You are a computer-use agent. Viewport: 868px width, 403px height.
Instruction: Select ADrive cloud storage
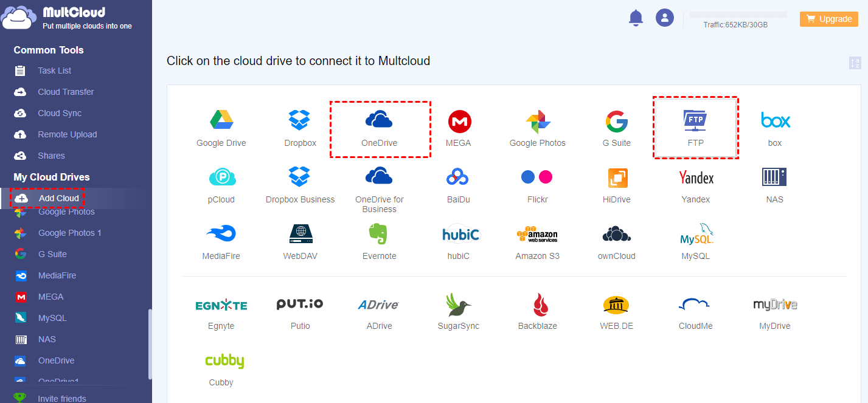378,305
